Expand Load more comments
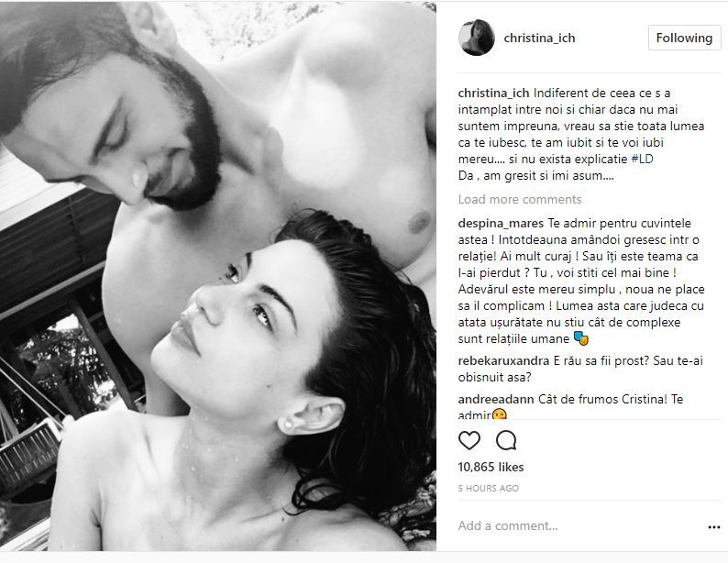The image size is (728, 563). (x=520, y=200)
